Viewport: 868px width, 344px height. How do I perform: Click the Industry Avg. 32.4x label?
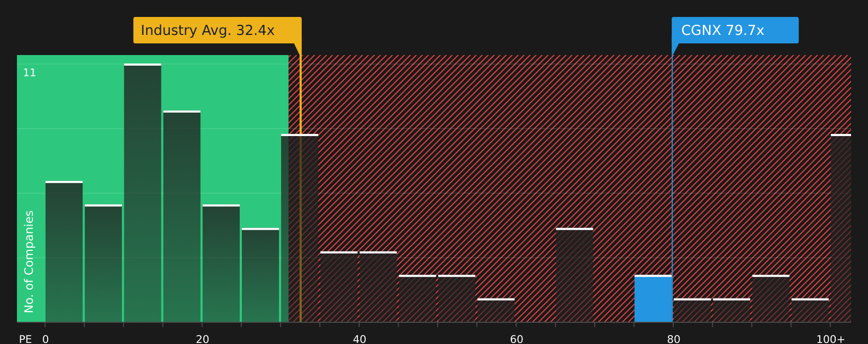[x=217, y=30]
